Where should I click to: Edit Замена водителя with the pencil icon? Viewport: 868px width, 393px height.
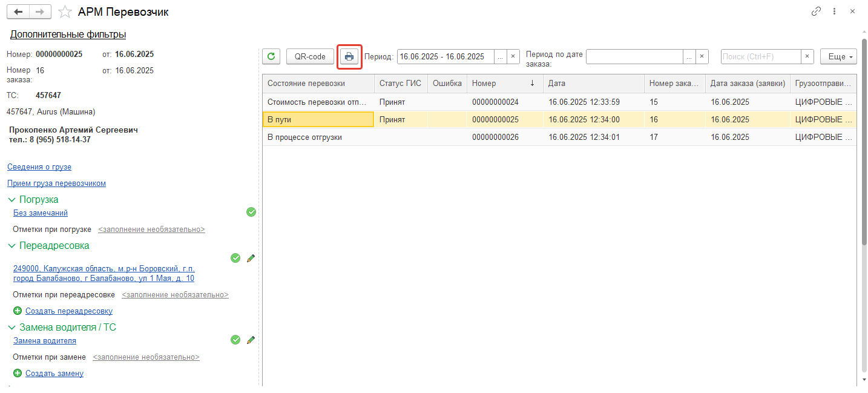[x=251, y=340]
